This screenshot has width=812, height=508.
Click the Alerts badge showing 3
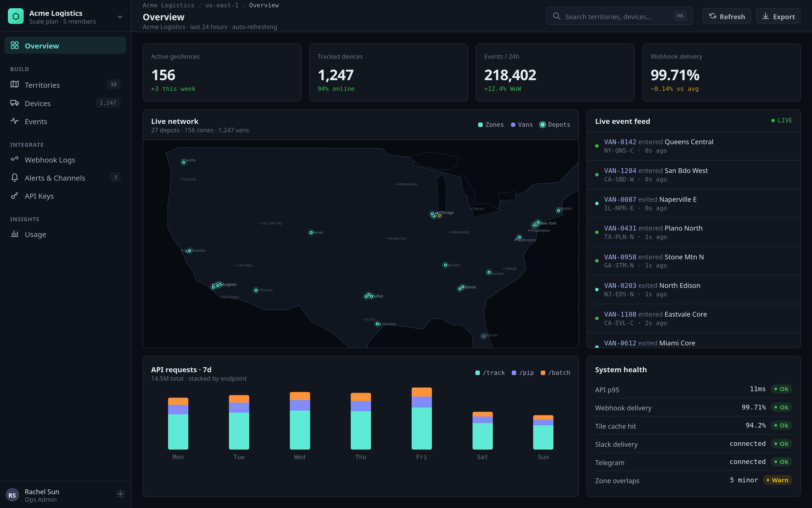pyautogui.click(x=115, y=177)
